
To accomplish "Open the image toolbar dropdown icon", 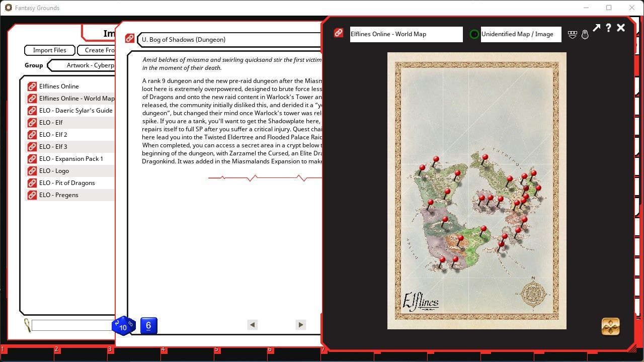I will pos(572,34).
